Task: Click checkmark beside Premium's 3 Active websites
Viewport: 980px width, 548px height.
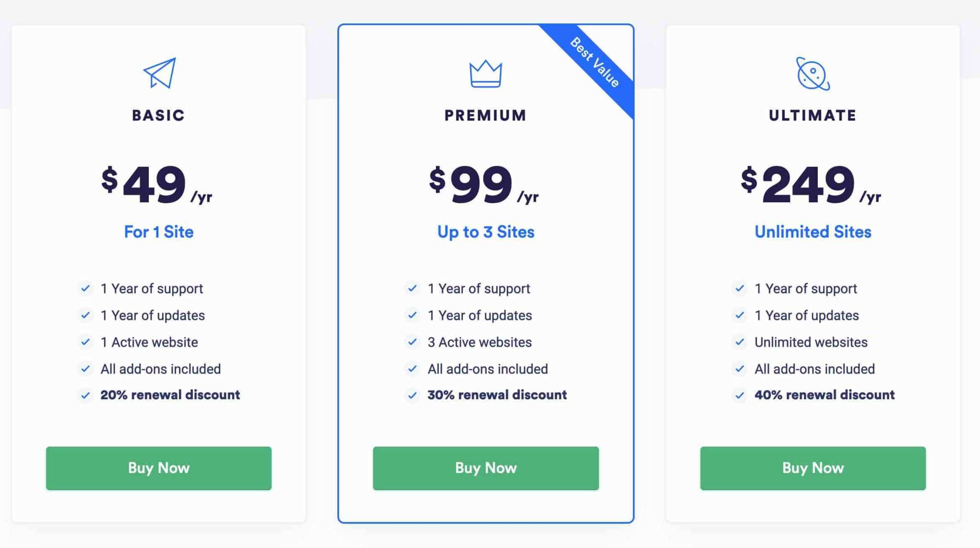Action: click(412, 342)
